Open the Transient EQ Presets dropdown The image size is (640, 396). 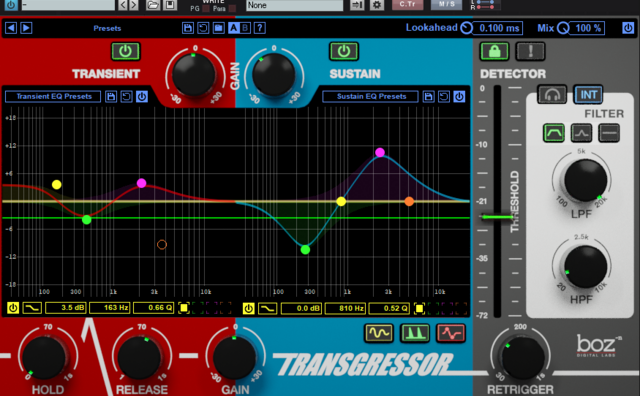click(x=53, y=97)
